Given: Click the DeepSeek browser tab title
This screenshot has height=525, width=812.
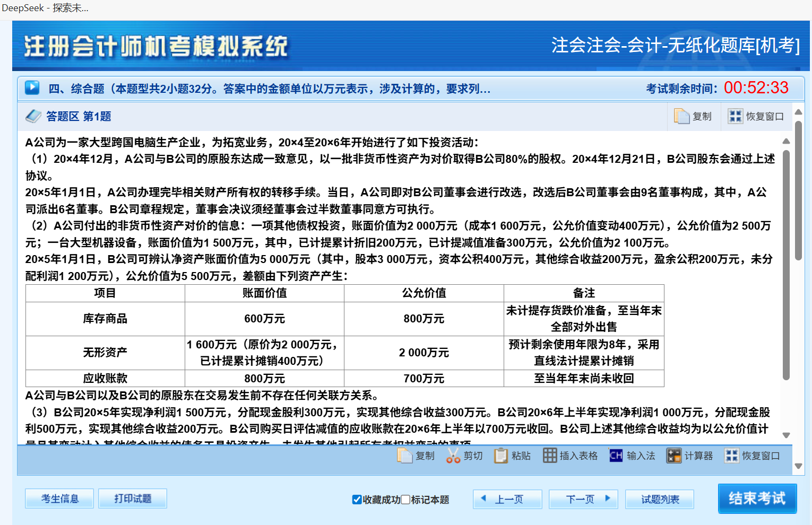Looking at the screenshot, I should click(x=45, y=8).
